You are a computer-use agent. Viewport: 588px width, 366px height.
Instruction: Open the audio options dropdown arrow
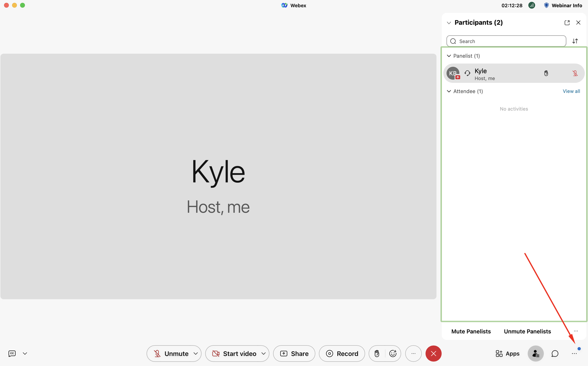pyautogui.click(x=196, y=353)
